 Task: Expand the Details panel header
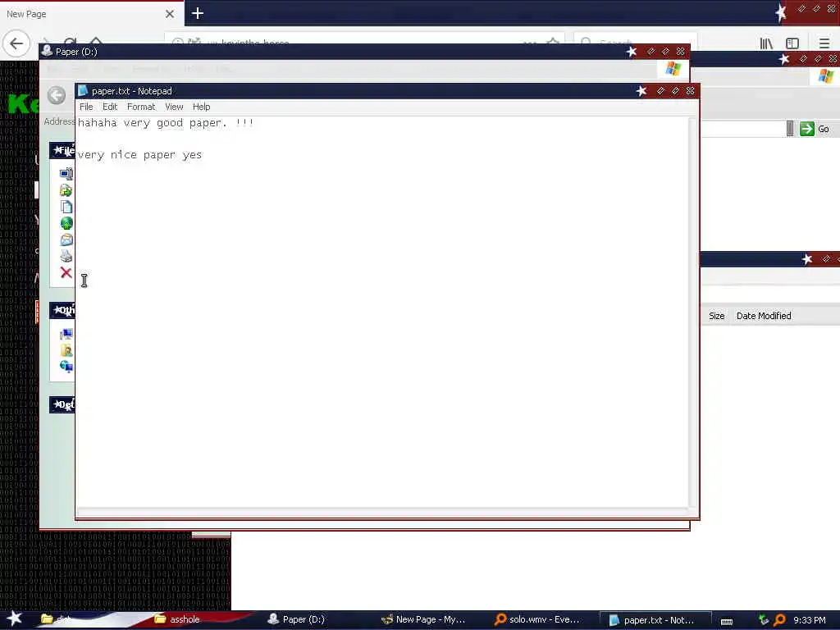(x=62, y=404)
